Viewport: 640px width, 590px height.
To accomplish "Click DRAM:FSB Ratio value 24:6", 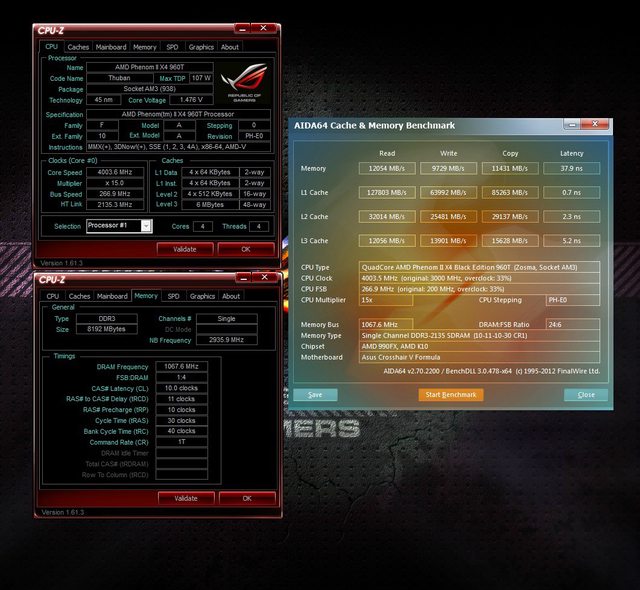I will point(573,324).
